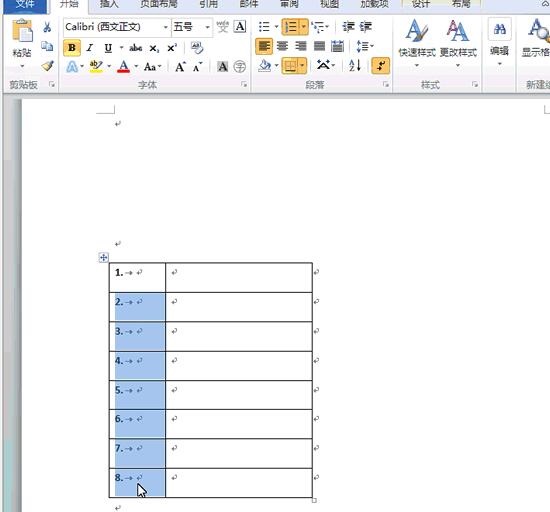Select center alignment
Viewport: 550px width, 512px height.
tap(282, 46)
